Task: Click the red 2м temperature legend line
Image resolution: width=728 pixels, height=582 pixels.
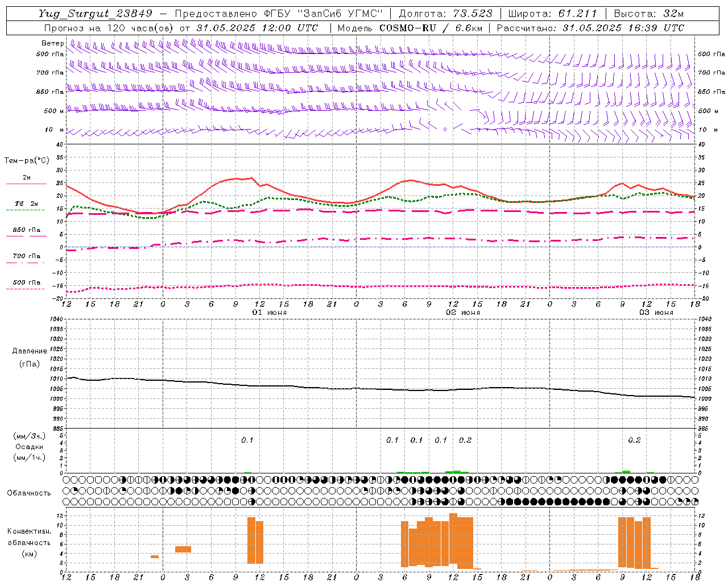Action: (26, 184)
